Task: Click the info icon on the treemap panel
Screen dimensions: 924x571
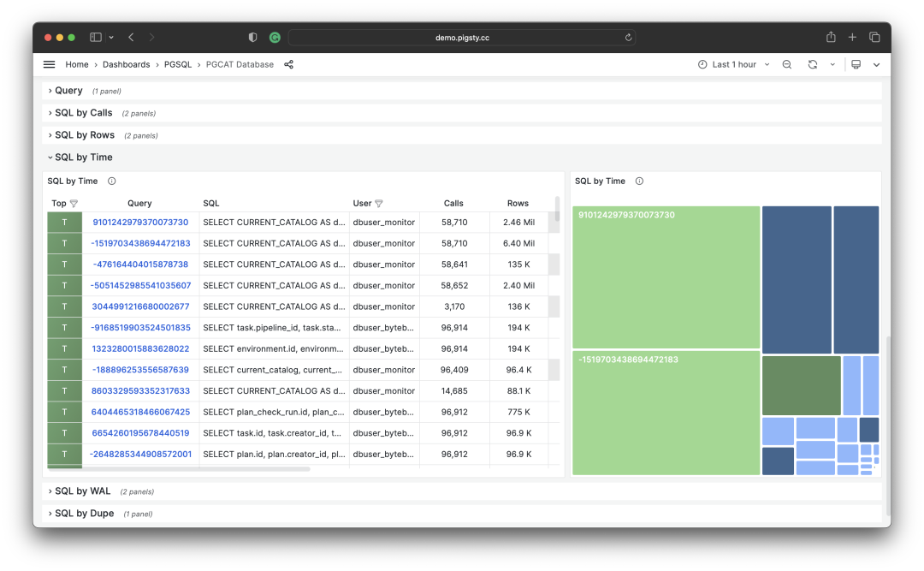Action: point(639,181)
